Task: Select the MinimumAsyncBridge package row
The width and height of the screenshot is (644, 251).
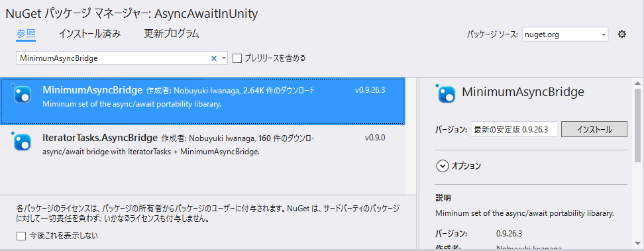Action: pyautogui.click(x=203, y=101)
